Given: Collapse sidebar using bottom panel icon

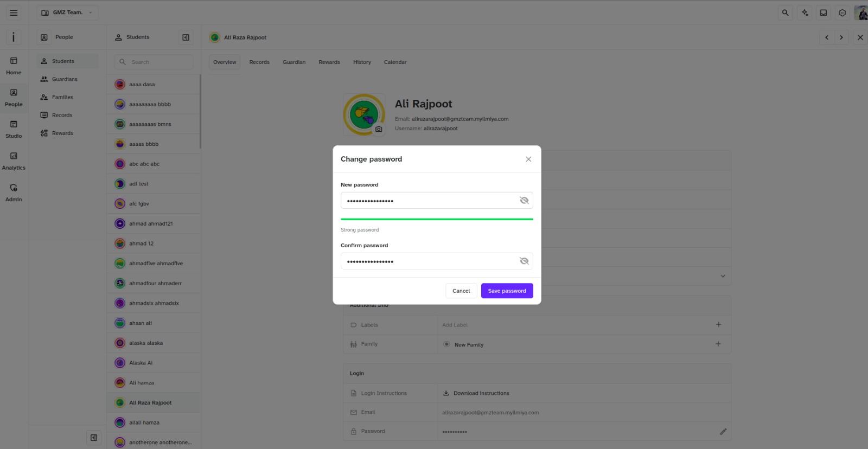Looking at the screenshot, I should 94,438.
